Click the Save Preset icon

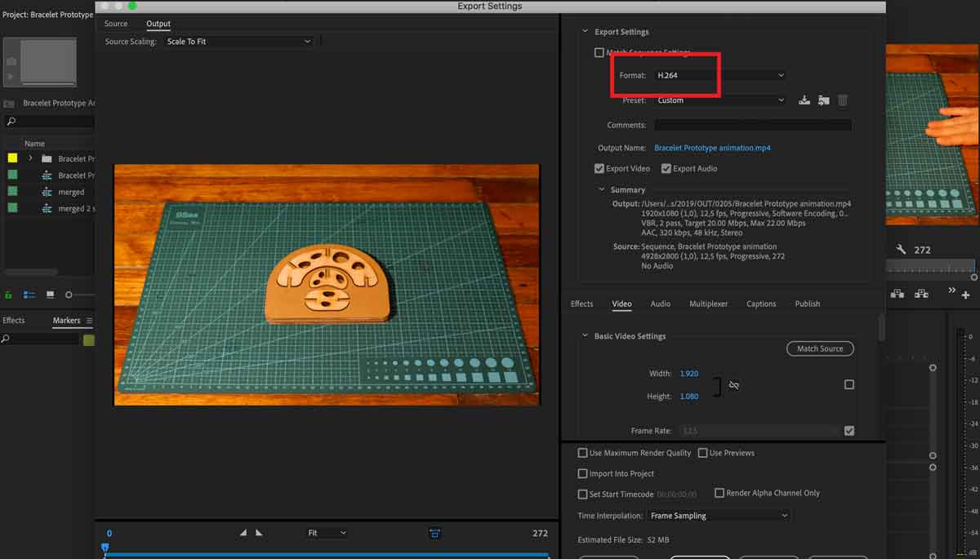coord(804,100)
